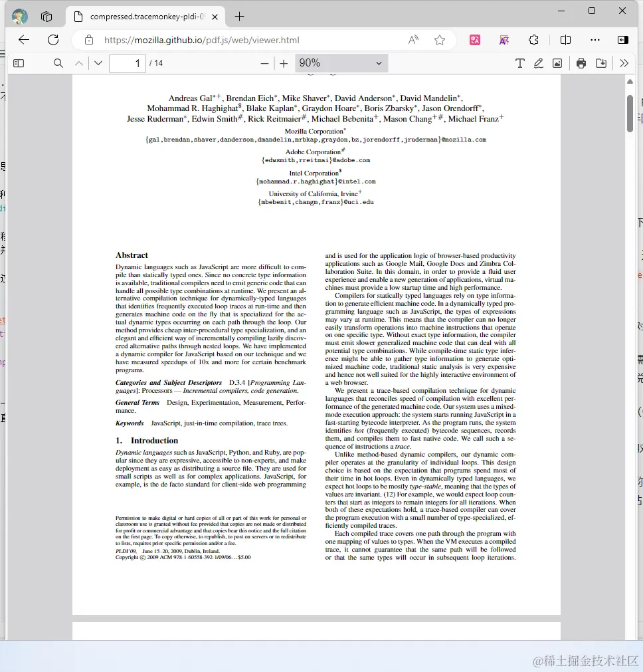Viewport: 643px width, 672px height.
Task: Click the Abstract heading
Action: click(x=132, y=255)
